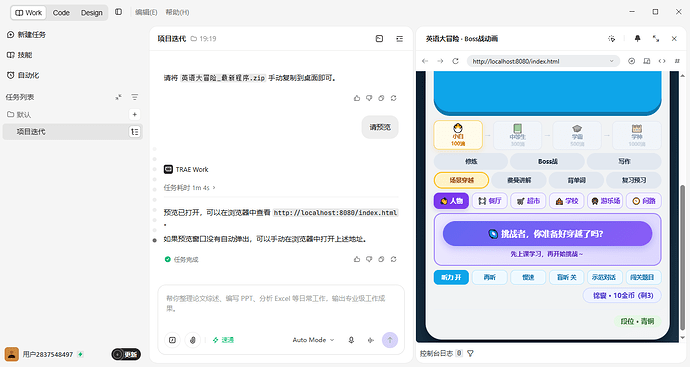Click the square frame icon in input box
The image size is (690, 367).
click(x=172, y=340)
